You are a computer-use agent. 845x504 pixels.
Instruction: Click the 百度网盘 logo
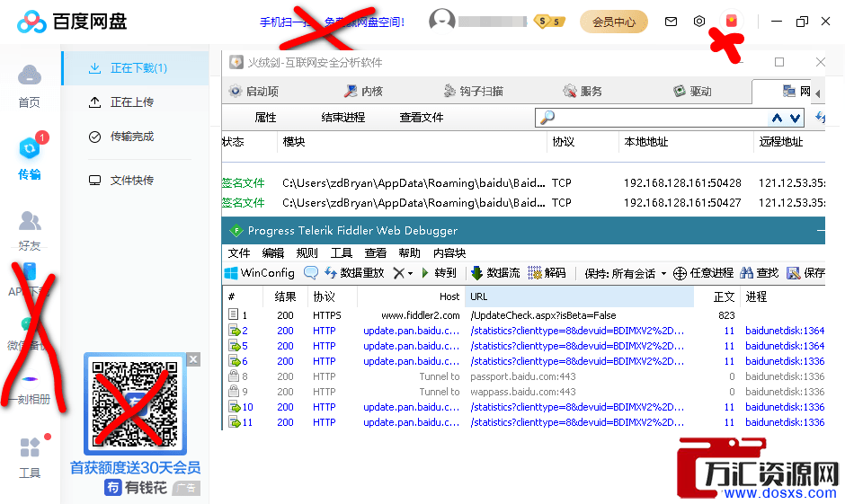pos(72,22)
